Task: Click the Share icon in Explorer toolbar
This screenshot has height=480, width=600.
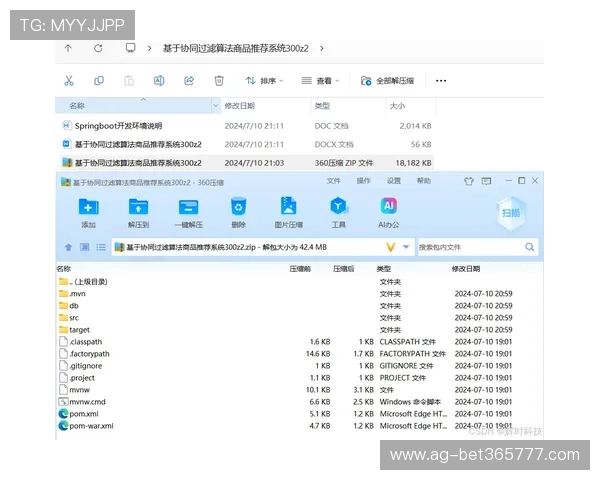Action: 189,81
